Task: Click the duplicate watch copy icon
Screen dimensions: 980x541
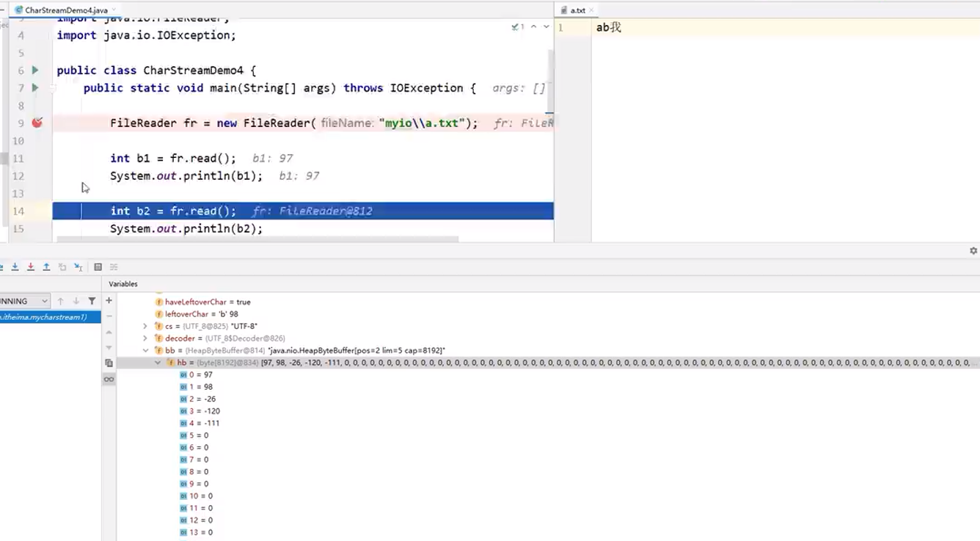Action: pos(109,363)
